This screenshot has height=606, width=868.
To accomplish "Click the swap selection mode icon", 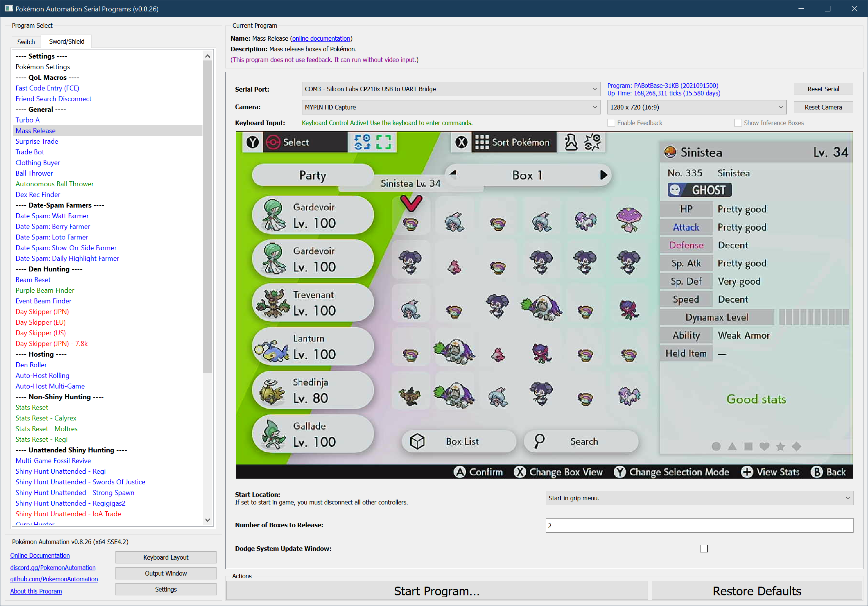I will click(362, 142).
